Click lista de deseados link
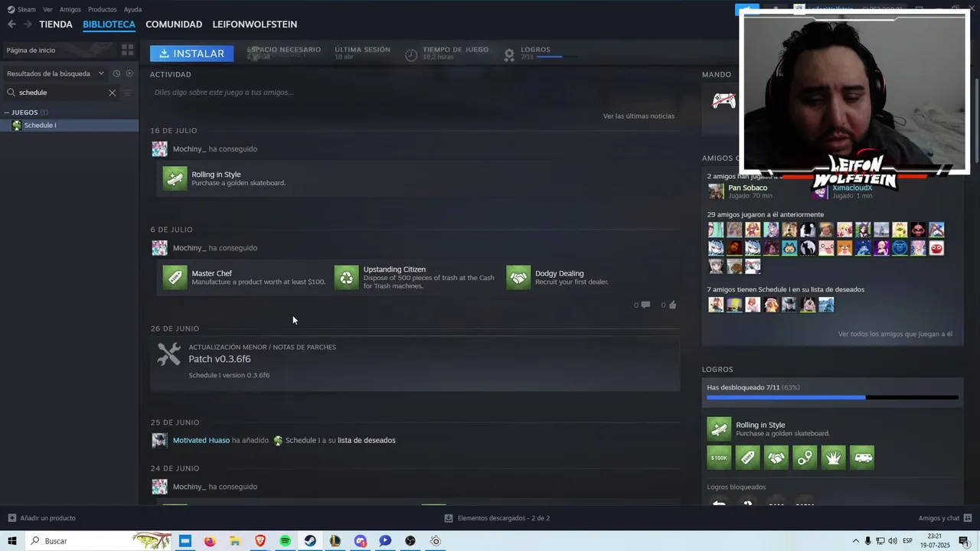Screen dimensions: 980x551 click(367, 440)
